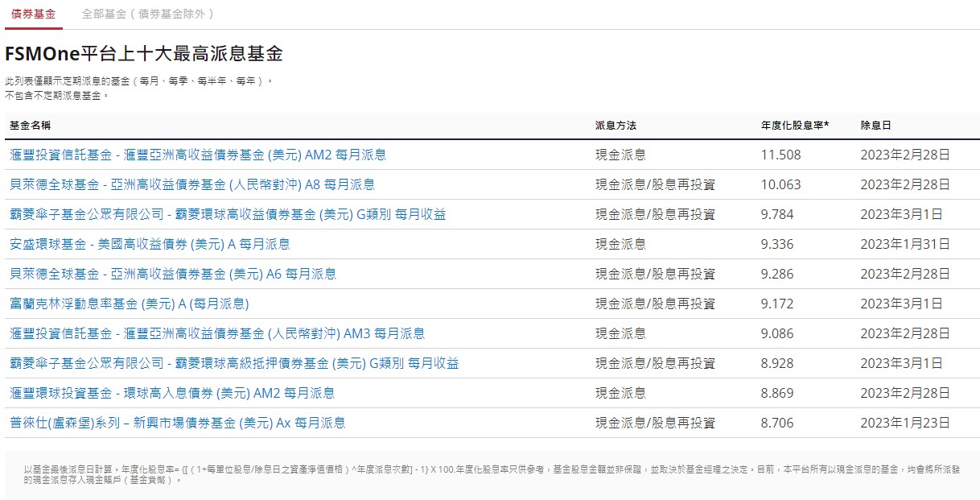Open 貝萊德亞洲高收益債券基金 (美元) A6 link

coord(173,274)
